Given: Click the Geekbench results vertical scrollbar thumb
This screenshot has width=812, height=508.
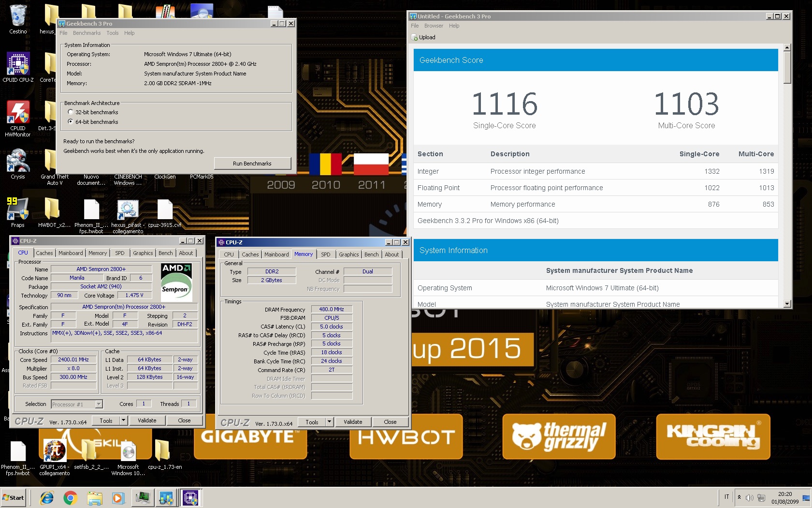Looking at the screenshot, I should pyautogui.click(x=787, y=67).
